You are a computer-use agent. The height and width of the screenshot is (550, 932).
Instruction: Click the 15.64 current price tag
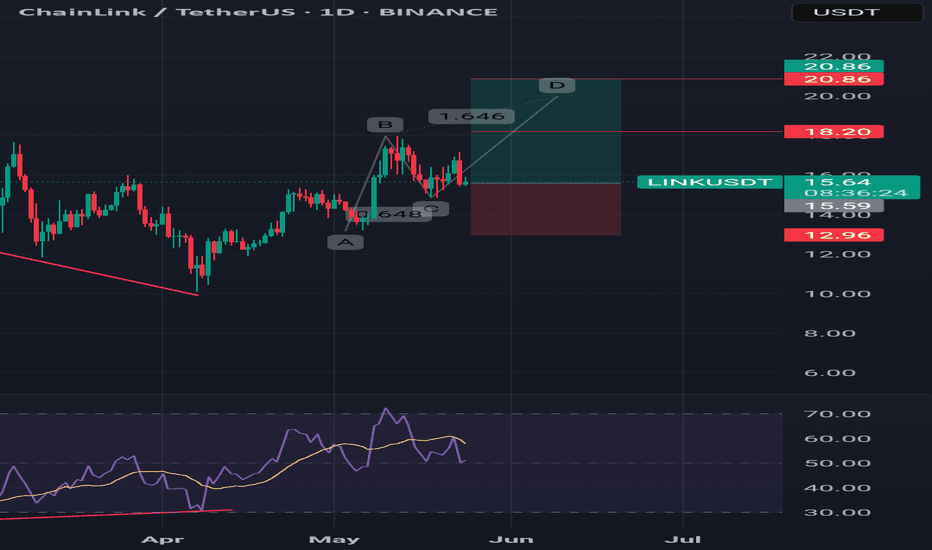(837, 182)
